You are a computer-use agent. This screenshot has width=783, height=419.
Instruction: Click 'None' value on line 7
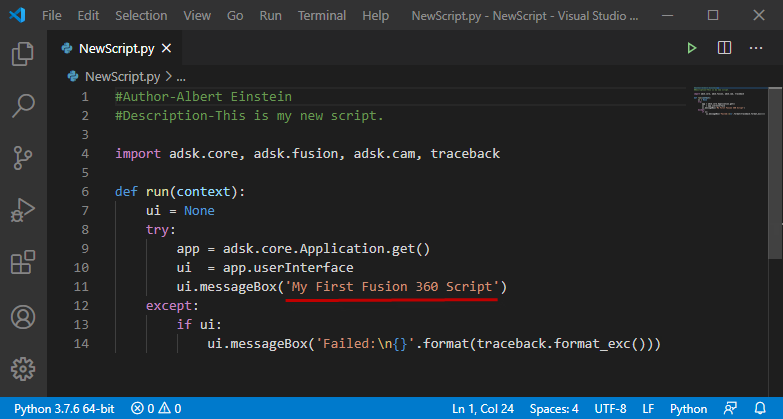(x=199, y=211)
